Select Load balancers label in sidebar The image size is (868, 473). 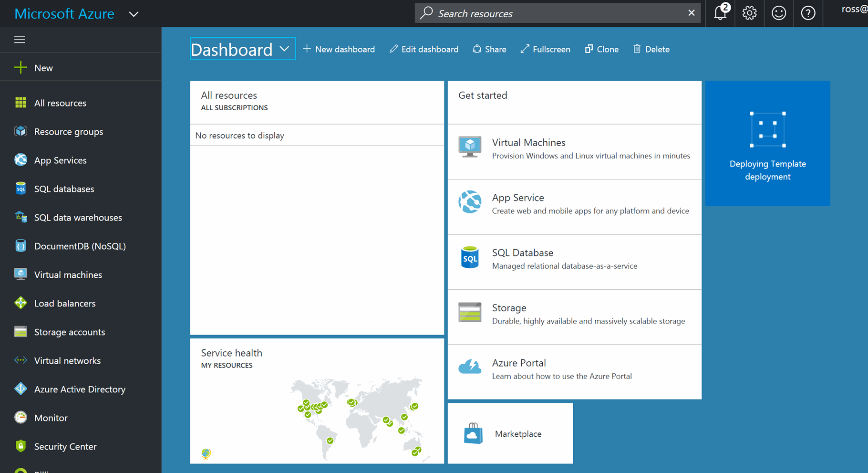65,304
